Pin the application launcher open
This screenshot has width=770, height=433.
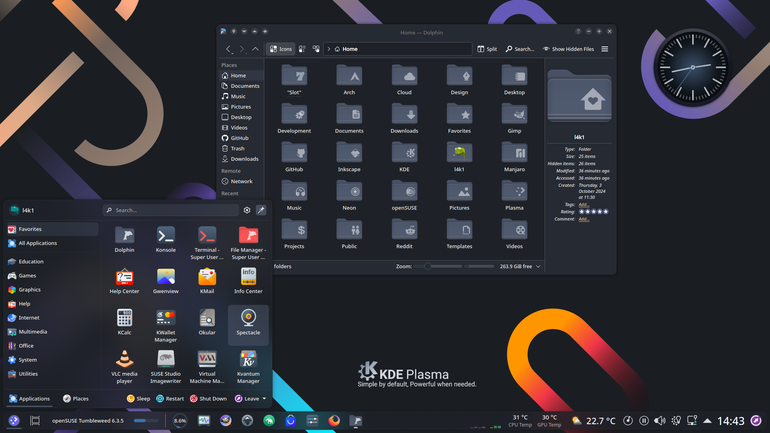tap(261, 210)
